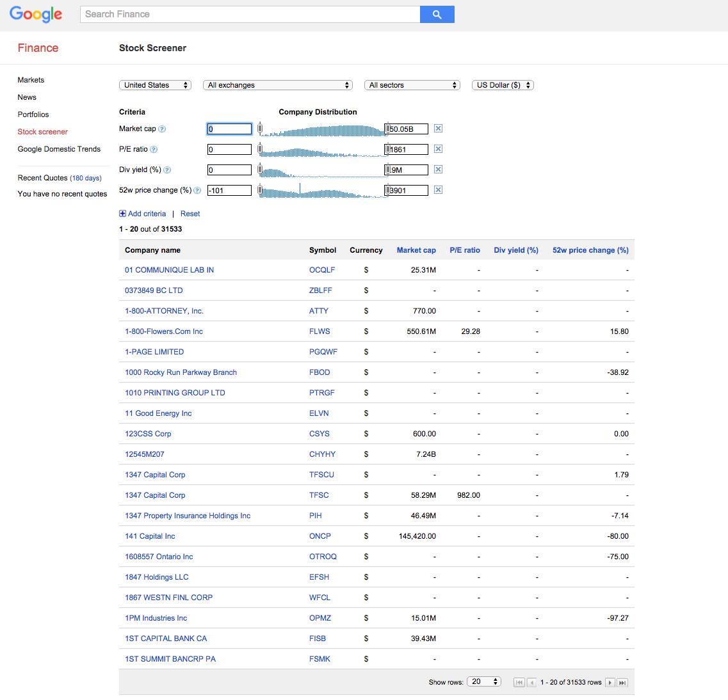The width and height of the screenshot is (728, 700).
Task: Focus the Div yield minimum input
Action: 229,170
